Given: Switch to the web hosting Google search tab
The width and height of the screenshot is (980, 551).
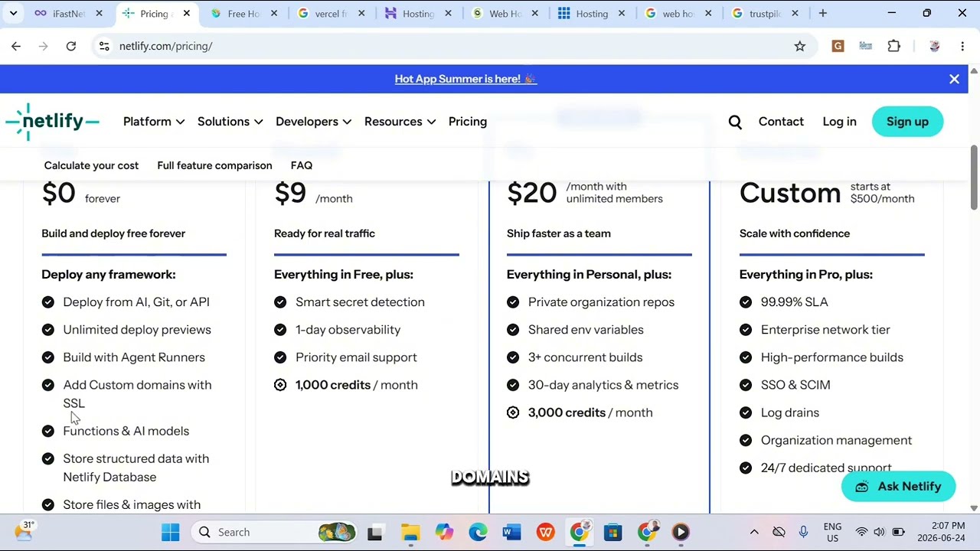Looking at the screenshot, I should pos(678,13).
